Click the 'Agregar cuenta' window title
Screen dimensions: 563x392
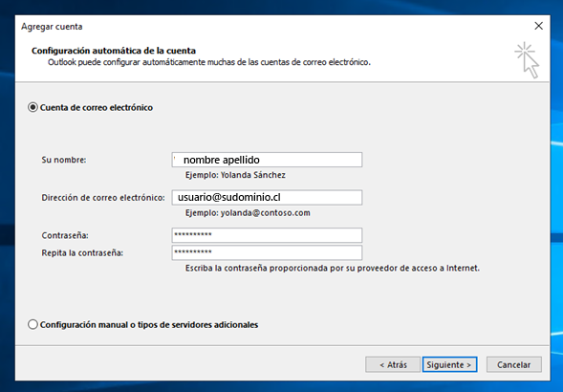(52, 27)
